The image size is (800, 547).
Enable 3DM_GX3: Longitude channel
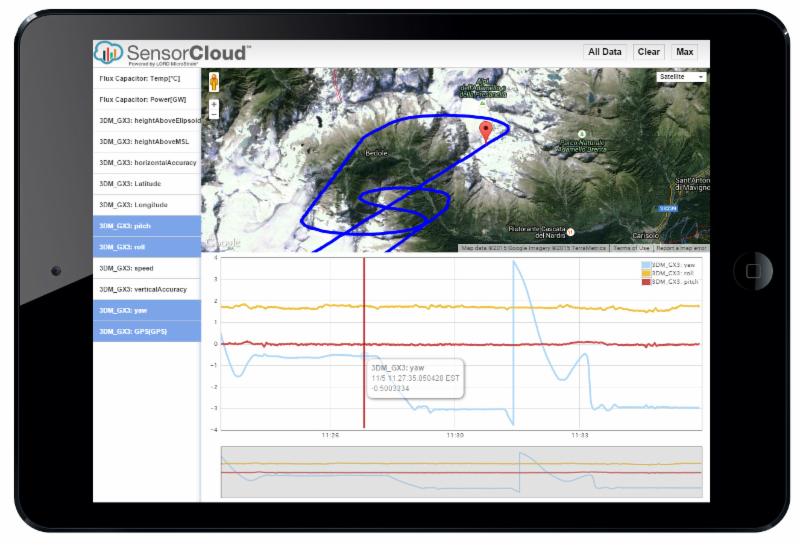click(147, 205)
